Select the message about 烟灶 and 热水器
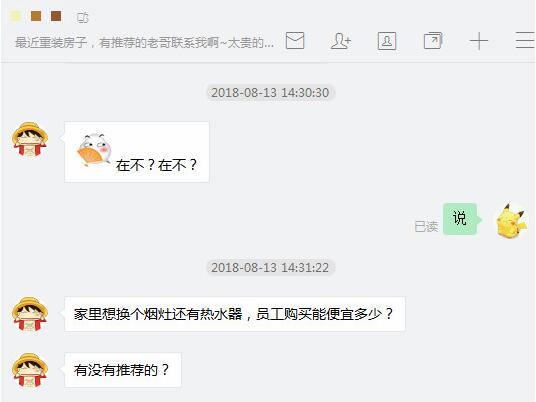The height and width of the screenshot is (402, 536). [234, 314]
